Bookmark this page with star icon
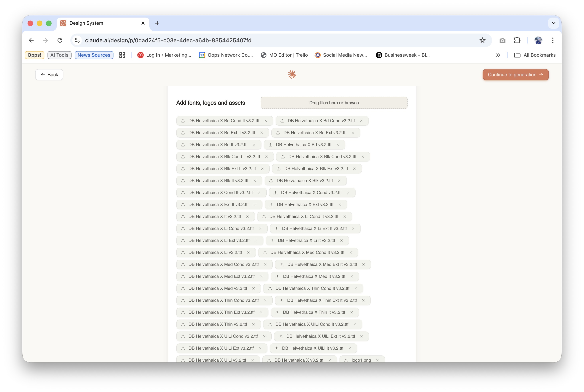Viewport: 584px width, 392px height. tap(483, 40)
